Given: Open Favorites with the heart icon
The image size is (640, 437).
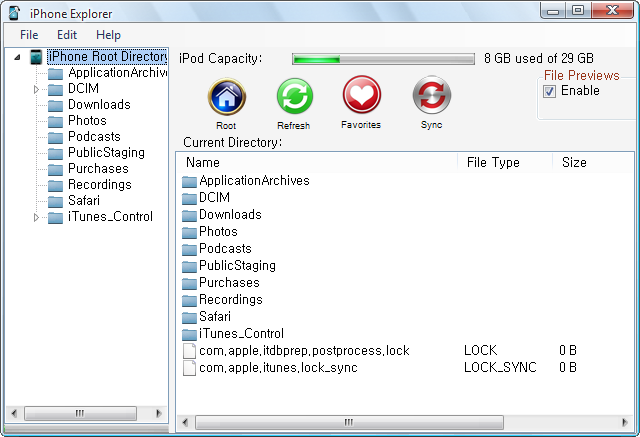Looking at the screenshot, I should [362, 95].
